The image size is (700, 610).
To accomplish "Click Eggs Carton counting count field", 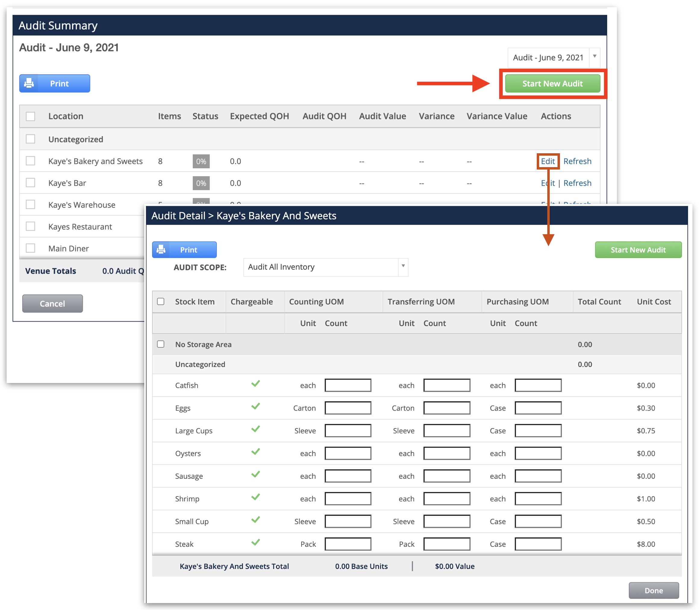I will click(x=348, y=408).
